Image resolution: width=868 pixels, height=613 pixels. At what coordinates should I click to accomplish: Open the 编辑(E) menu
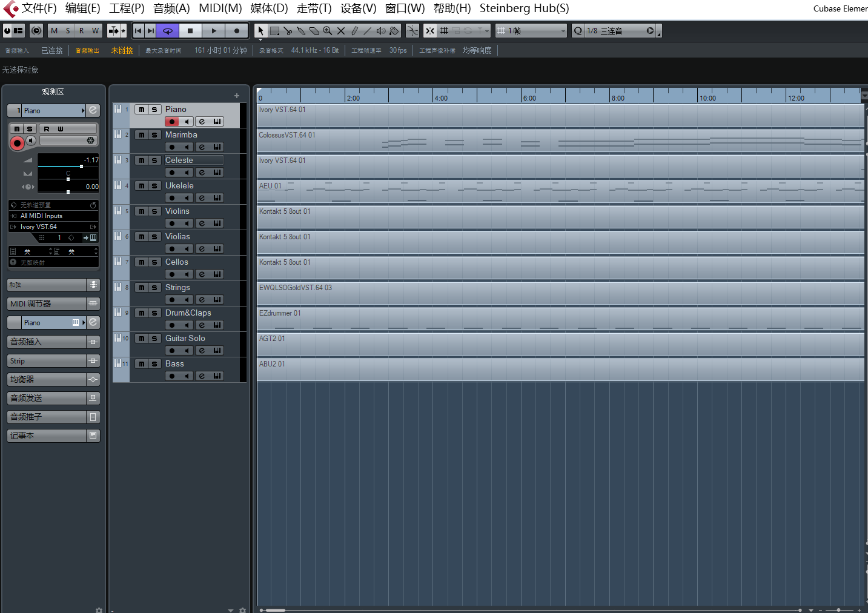click(x=83, y=8)
